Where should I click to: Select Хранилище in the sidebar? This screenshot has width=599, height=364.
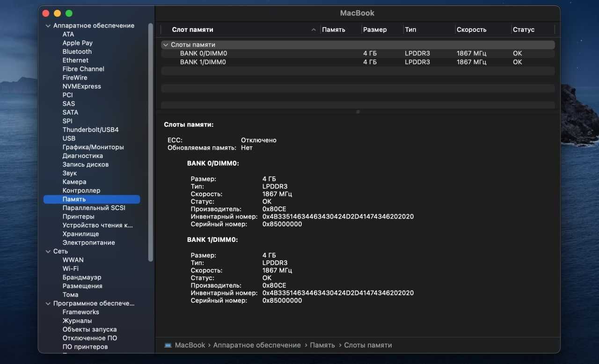81,234
